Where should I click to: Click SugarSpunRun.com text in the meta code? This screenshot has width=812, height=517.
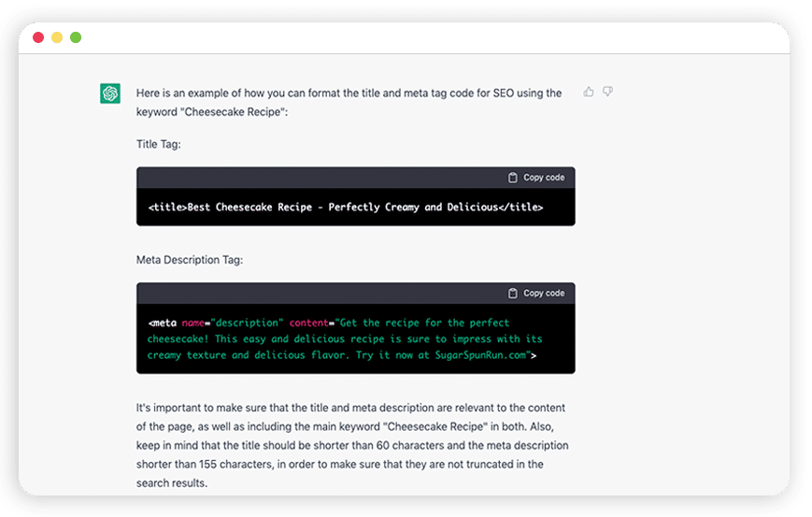[x=480, y=355]
